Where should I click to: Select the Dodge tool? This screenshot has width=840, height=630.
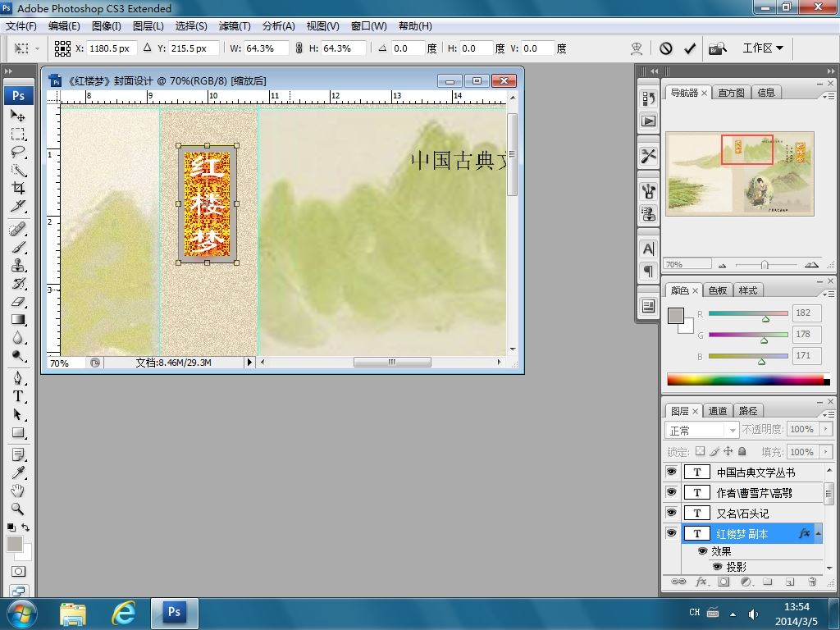tap(18, 356)
